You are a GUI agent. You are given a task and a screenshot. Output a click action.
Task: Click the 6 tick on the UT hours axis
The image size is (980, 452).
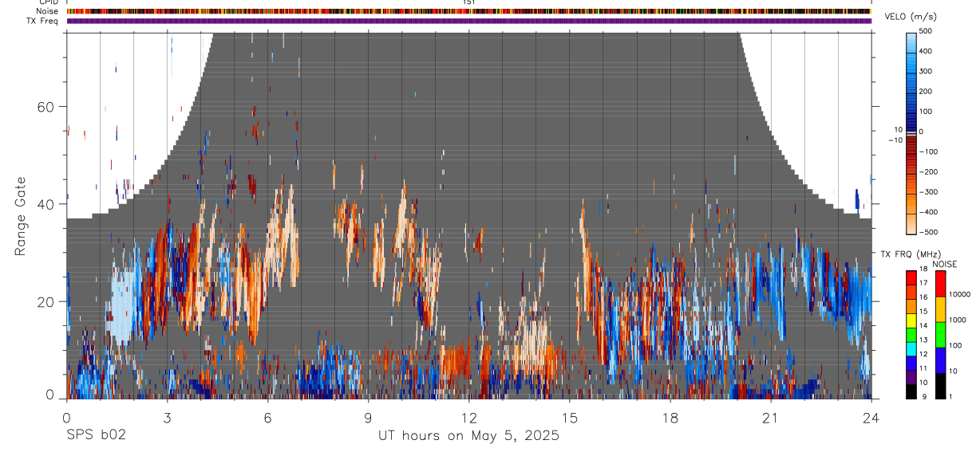[268, 418]
